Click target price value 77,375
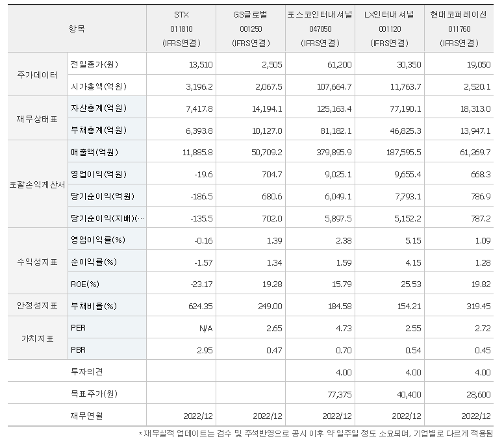504x441 pixels. click(x=340, y=394)
